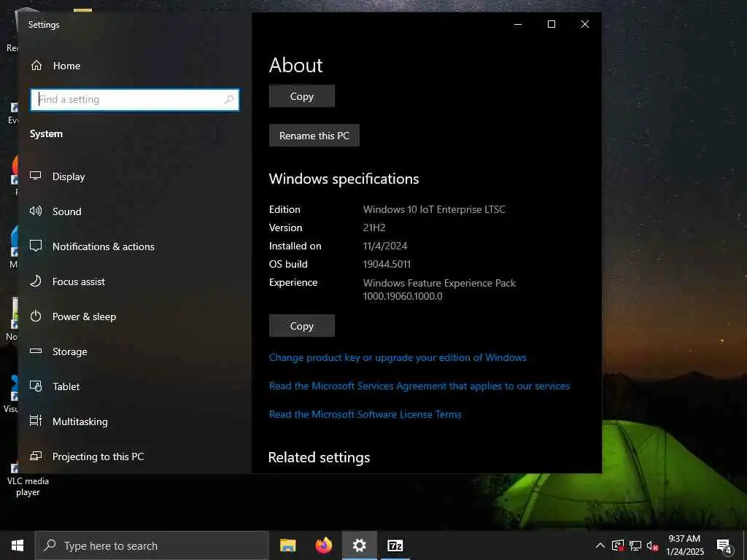Open 7-Zip from the taskbar

395,545
